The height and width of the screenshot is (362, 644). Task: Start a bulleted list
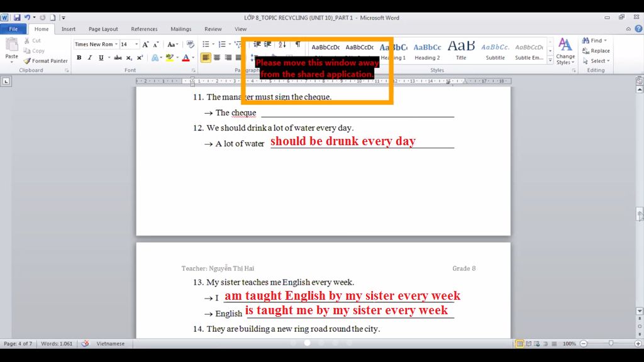pos(206,45)
